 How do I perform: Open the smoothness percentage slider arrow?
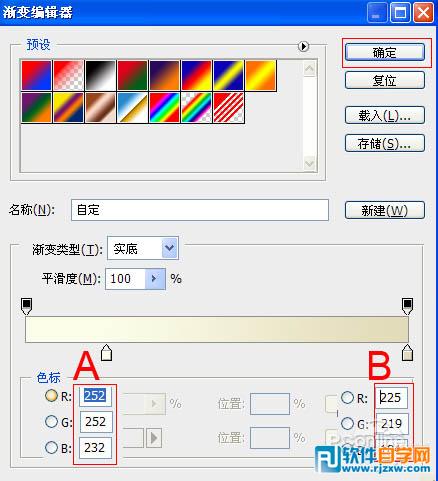click(x=155, y=279)
